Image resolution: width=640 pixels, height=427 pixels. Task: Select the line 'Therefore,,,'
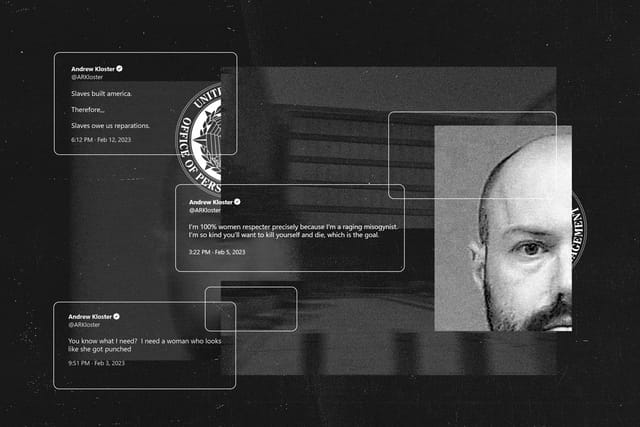coord(88,110)
